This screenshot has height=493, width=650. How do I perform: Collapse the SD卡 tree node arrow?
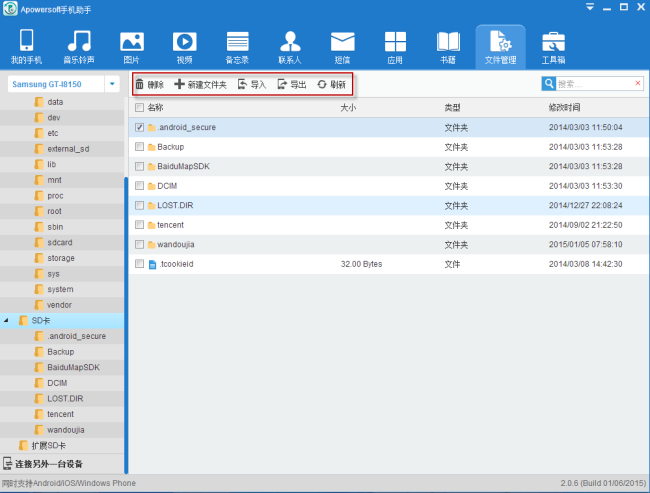pyautogui.click(x=6, y=321)
